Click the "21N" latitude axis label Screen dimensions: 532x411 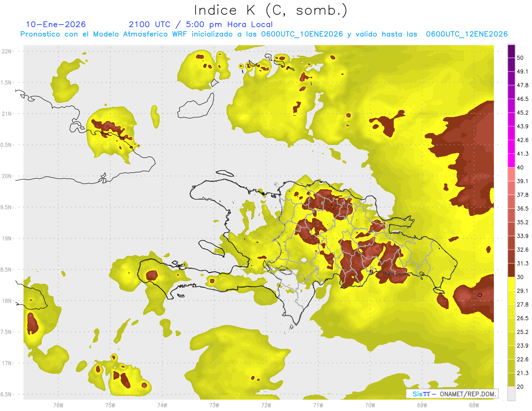click(x=7, y=114)
